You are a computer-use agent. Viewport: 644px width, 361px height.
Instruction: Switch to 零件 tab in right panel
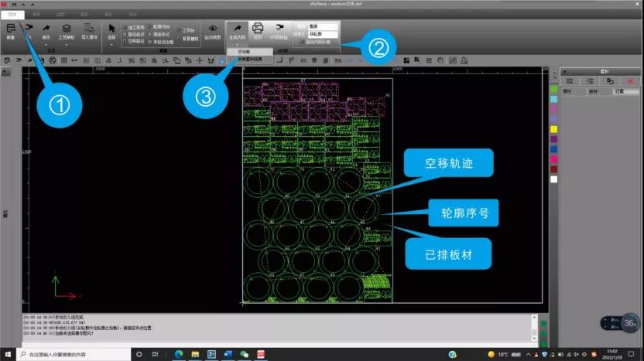(574, 91)
